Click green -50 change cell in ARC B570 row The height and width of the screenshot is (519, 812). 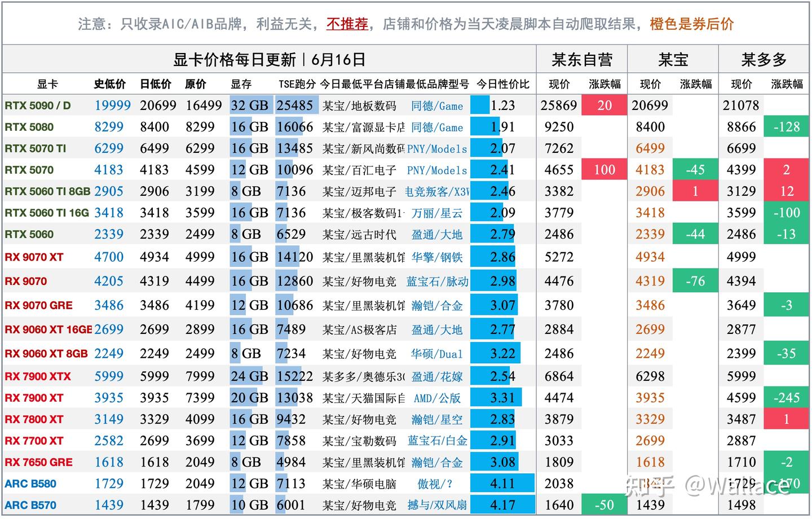[604, 505]
